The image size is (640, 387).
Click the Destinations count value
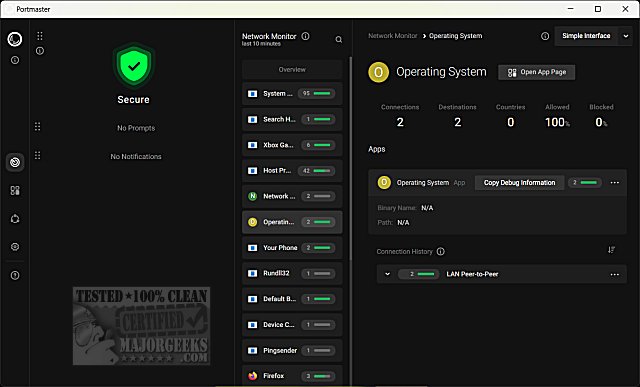click(458, 122)
